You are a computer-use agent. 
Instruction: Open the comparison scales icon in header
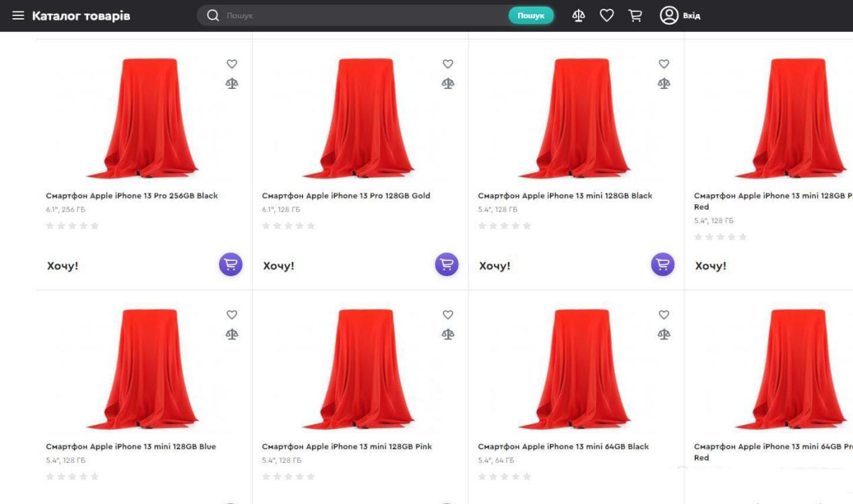(x=578, y=15)
